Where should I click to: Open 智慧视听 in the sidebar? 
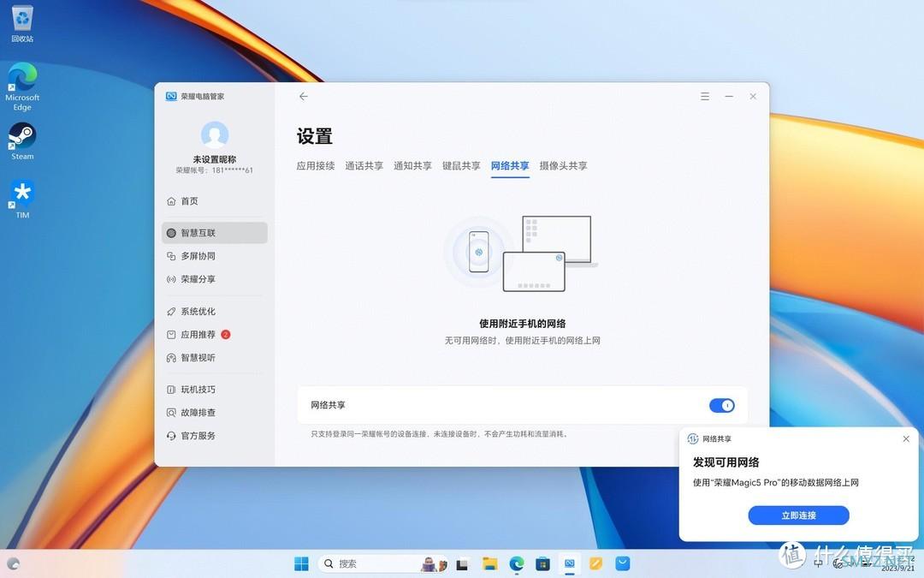click(215, 357)
